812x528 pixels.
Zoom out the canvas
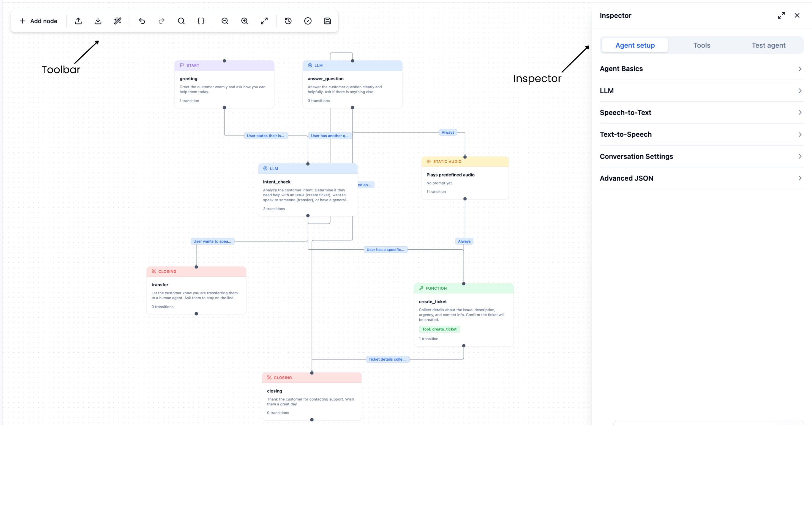pos(225,21)
